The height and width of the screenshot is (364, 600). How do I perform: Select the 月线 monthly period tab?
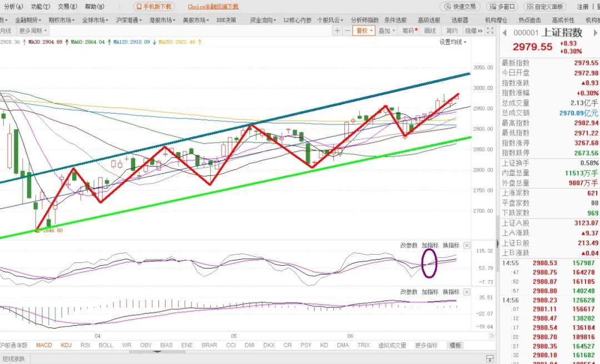6,31
